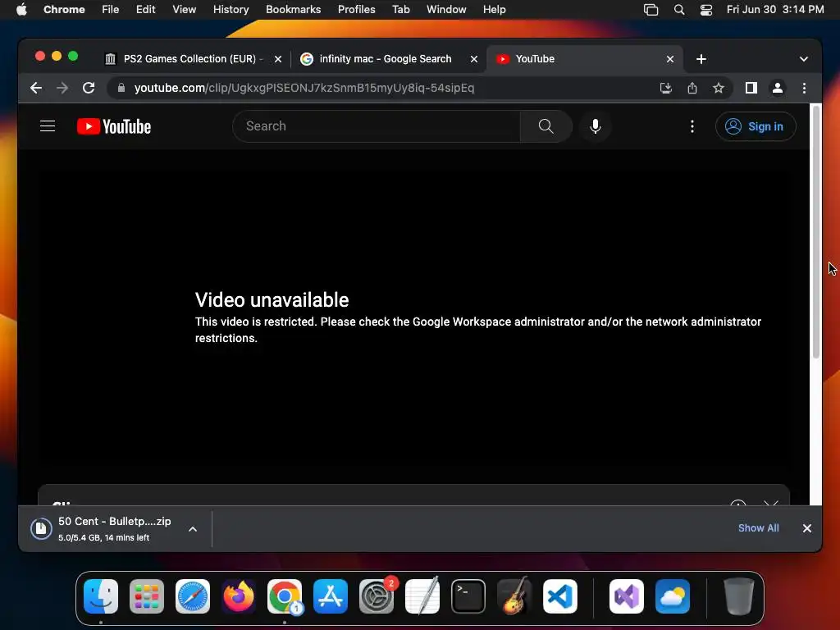This screenshot has height=630, width=840.
Task: Click the address bar URL
Action: click(304, 88)
